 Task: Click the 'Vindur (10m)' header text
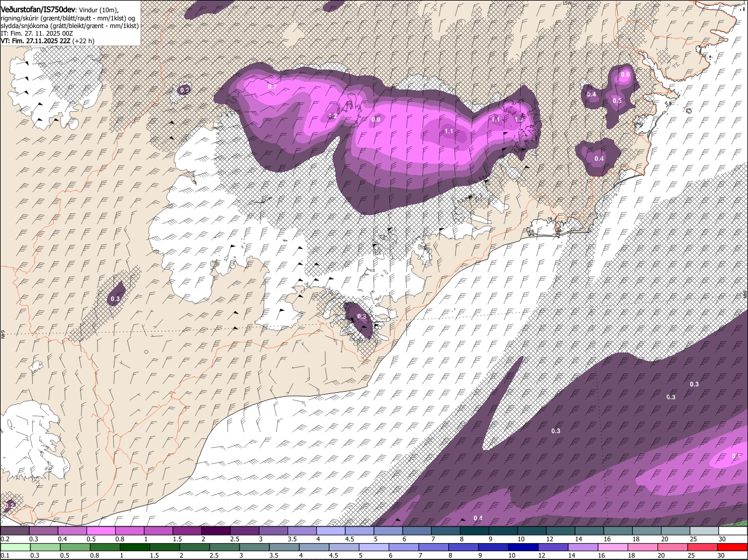pyautogui.click(x=98, y=11)
